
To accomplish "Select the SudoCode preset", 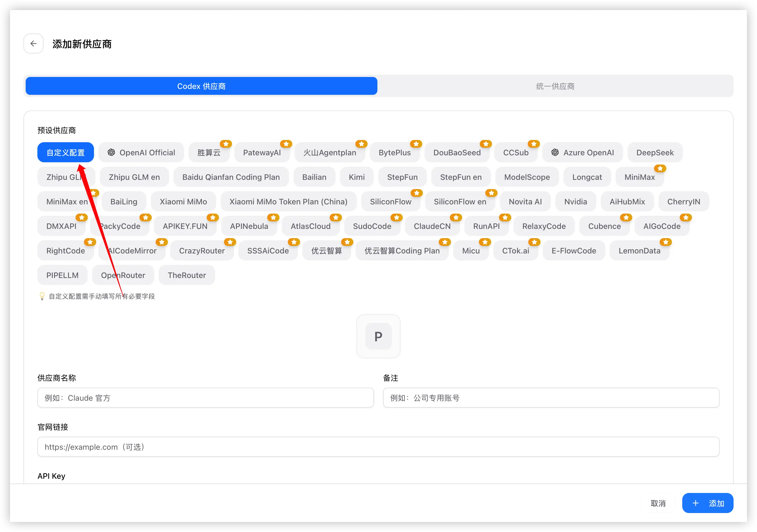I will 372,226.
